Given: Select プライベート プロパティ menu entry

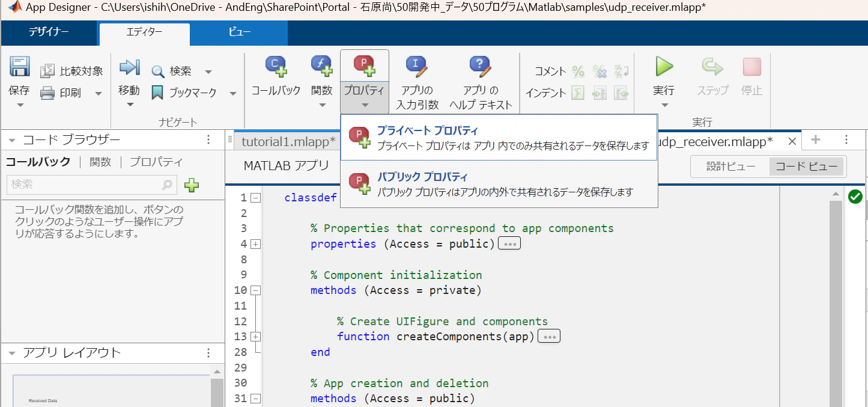Looking at the screenshot, I should [499, 138].
